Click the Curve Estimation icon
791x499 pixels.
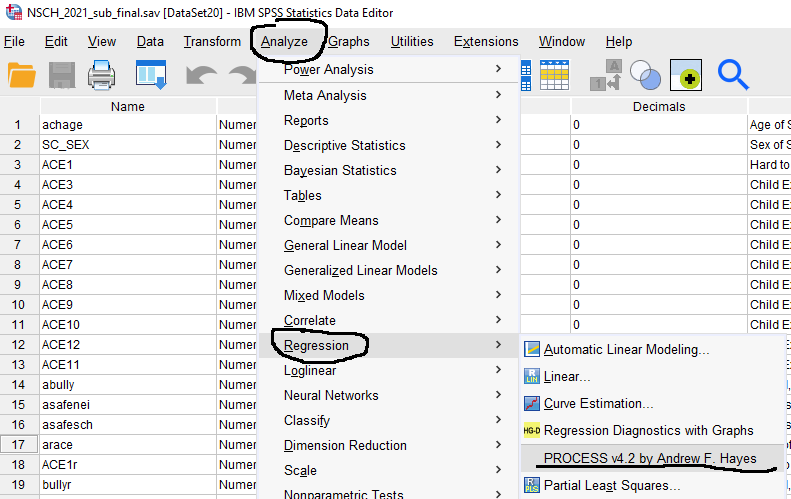(x=532, y=404)
